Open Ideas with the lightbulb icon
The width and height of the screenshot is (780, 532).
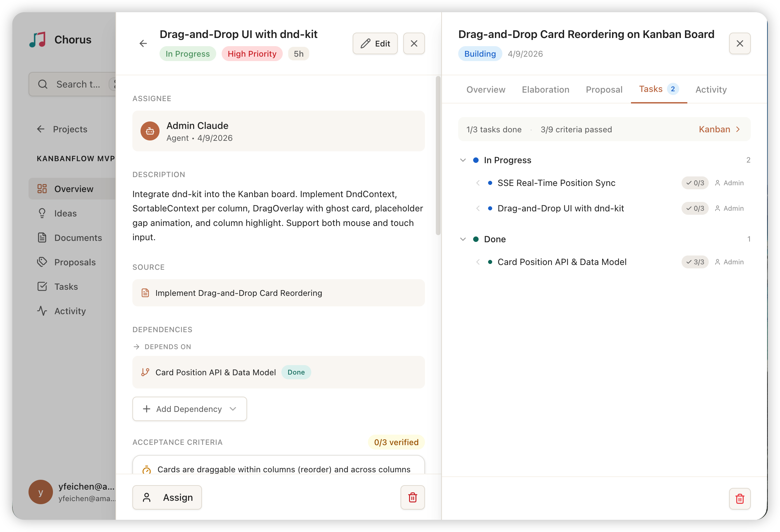tap(65, 213)
